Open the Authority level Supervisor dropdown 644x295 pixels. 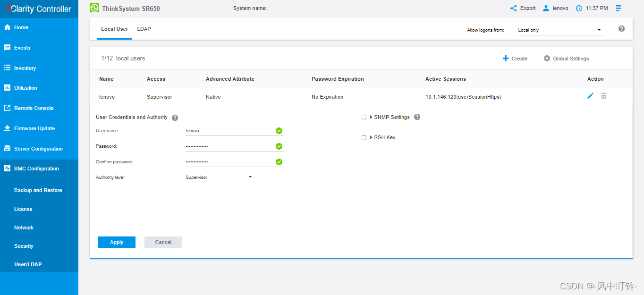click(x=219, y=177)
